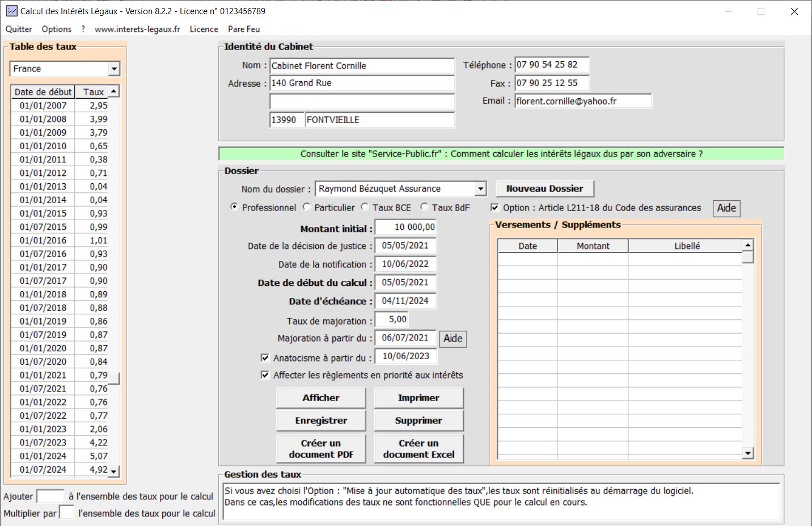Click the Date d'échéance field
This screenshot has height=526, width=812.
[406, 301]
